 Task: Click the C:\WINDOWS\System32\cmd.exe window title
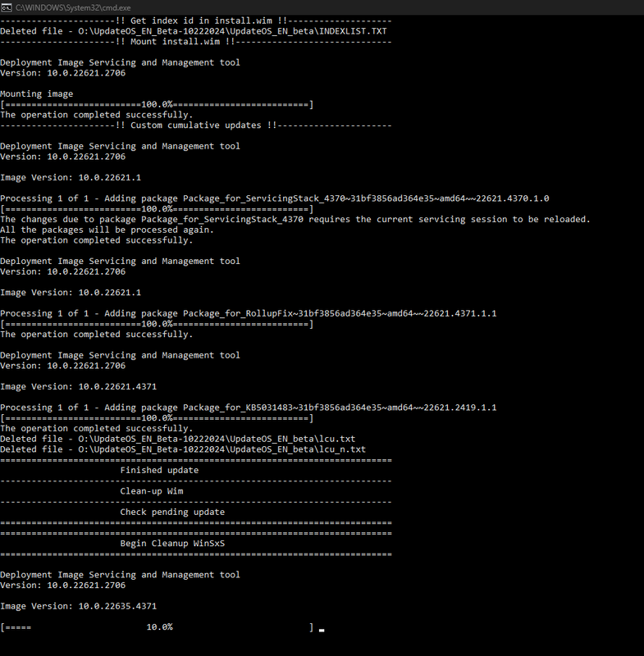point(73,7)
